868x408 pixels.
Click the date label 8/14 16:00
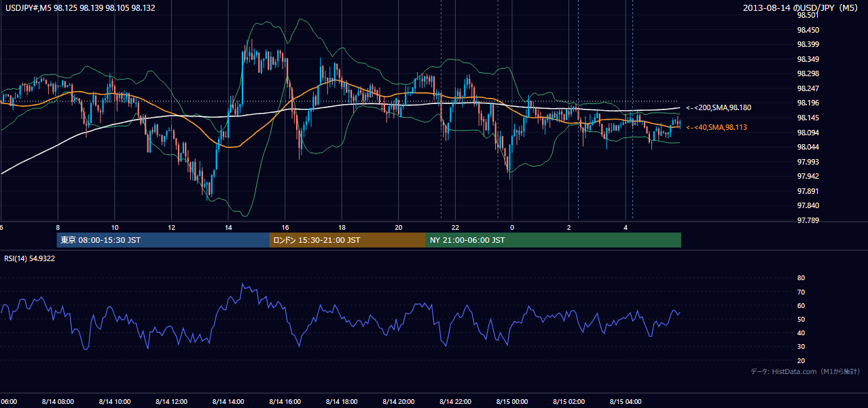285,401
